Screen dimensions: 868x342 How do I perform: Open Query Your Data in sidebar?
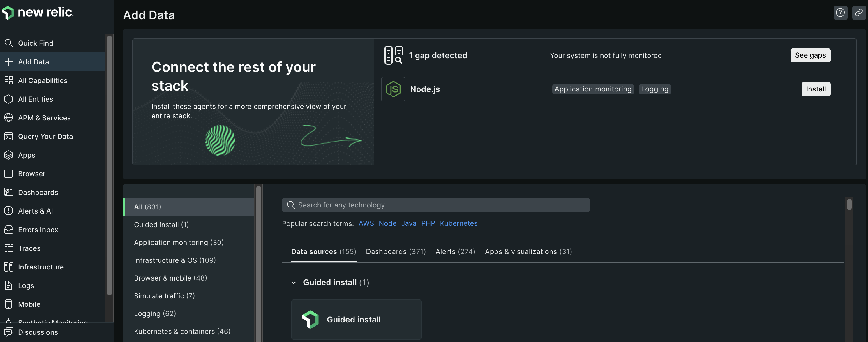(45, 136)
